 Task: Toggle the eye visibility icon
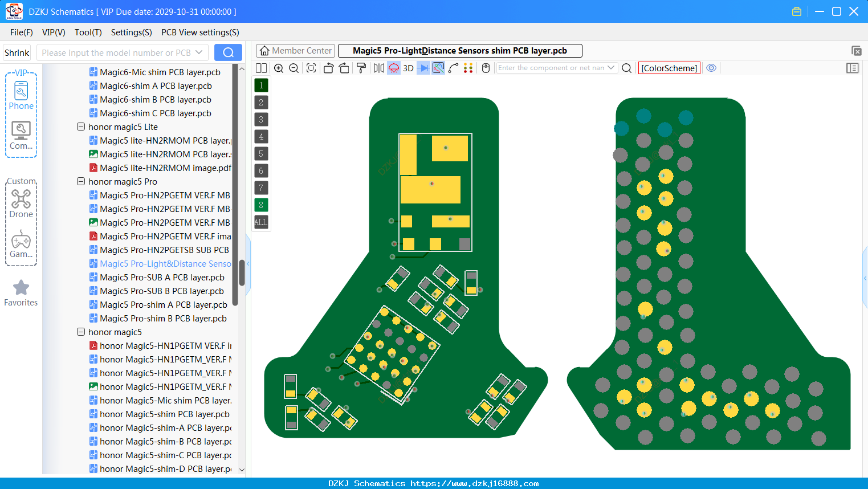pos(711,68)
